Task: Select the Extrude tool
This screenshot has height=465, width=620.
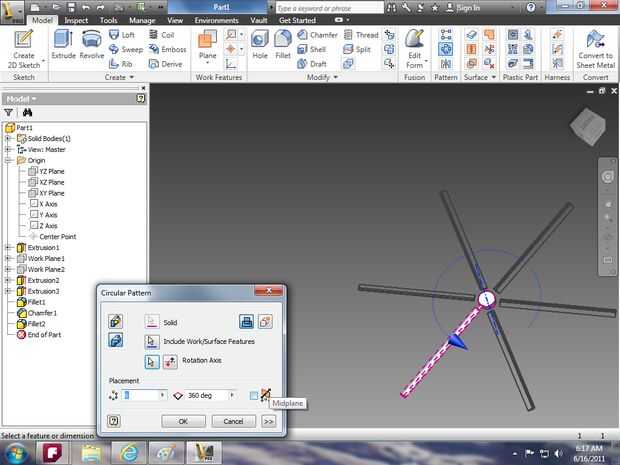Action: click(63, 44)
